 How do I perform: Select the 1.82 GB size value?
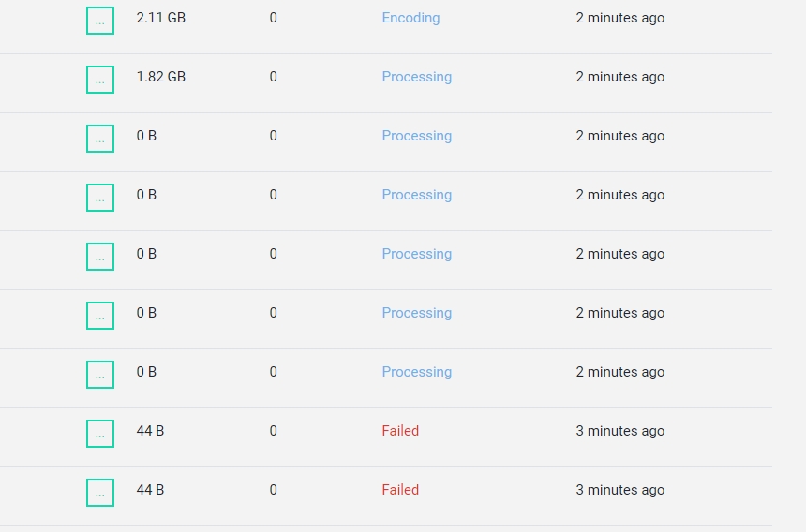[x=161, y=77]
